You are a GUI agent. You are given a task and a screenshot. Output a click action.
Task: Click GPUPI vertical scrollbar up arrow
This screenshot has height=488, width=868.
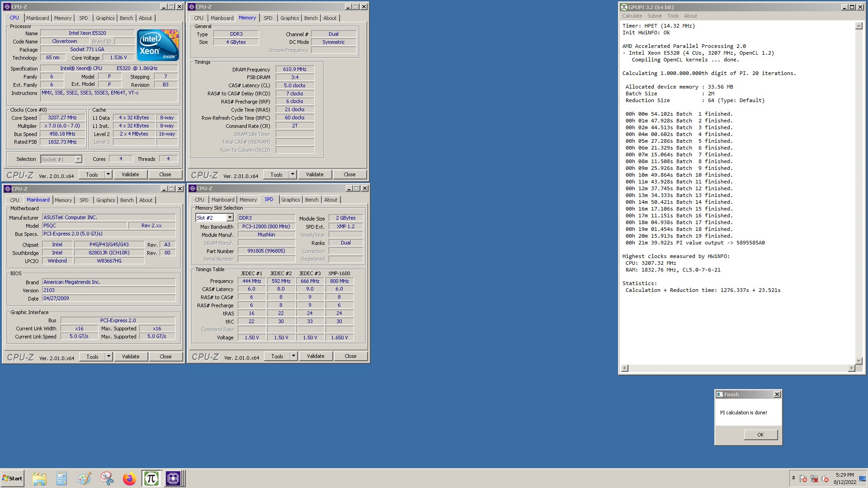(x=859, y=26)
